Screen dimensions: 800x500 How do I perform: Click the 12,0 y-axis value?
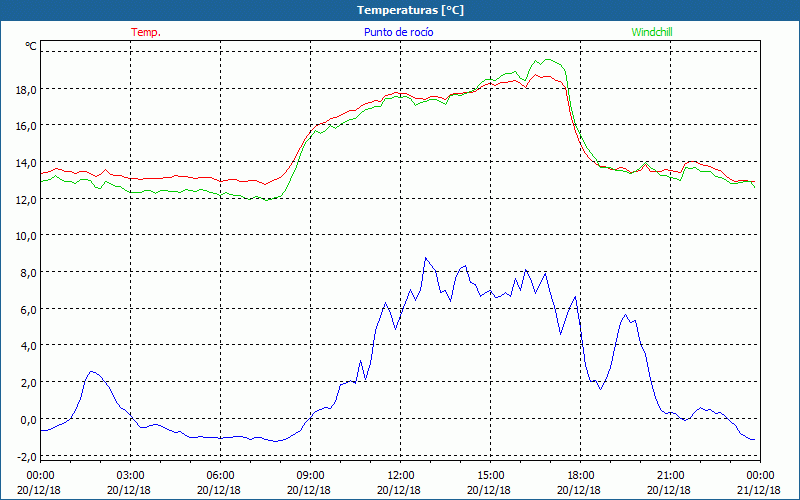point(26,199)
